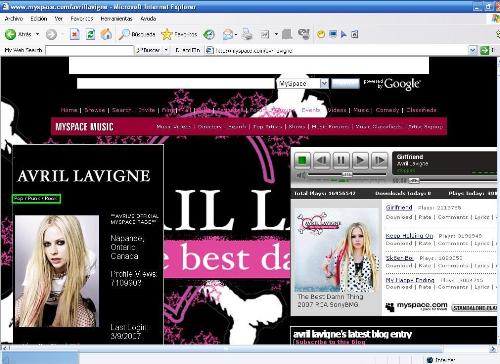Image resolution: width=500 pixels, height=364 pixels.
Task: Open the Mail icon dropdown arrow
Action: coord(236,34)
